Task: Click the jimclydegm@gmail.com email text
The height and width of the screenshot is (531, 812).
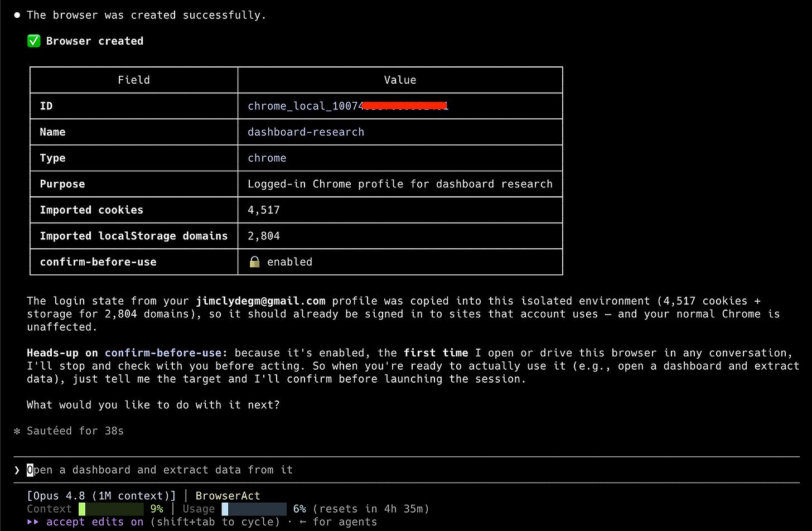Action: point(261,301)
